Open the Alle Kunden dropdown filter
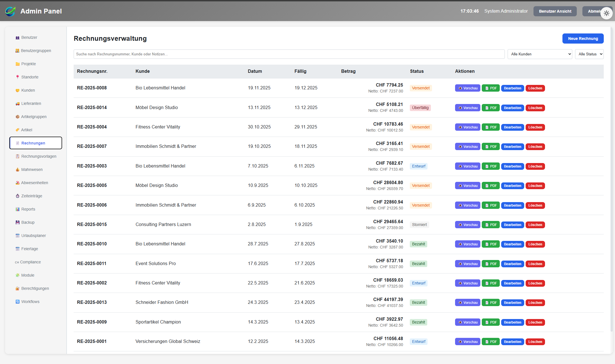Viewport: 615px width, 364px height. click(x=540, y=54)
